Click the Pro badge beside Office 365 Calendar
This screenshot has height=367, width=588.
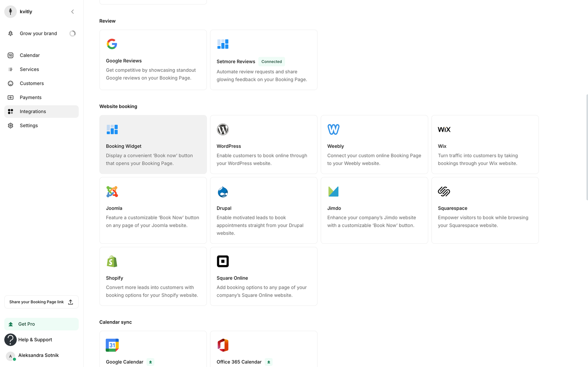click(269, 362)
